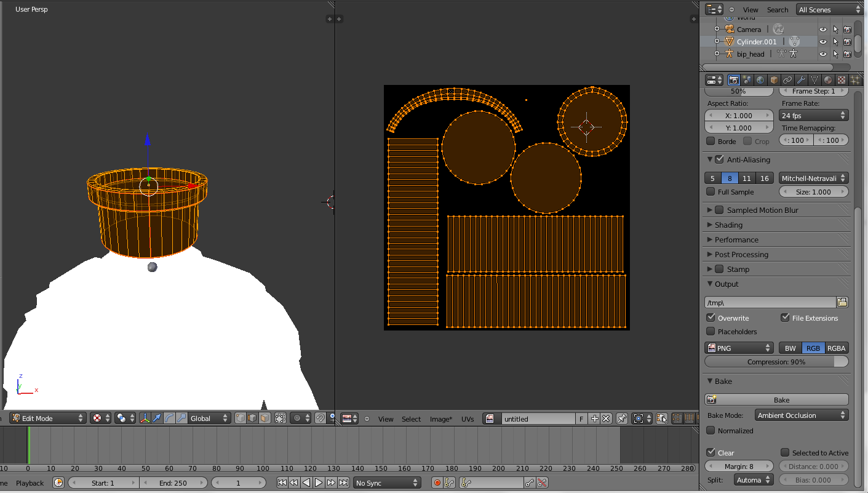This screenshot has width=868, height=493.
Task: Select the translate manipulator arrow icon
Action: [157, 418]
